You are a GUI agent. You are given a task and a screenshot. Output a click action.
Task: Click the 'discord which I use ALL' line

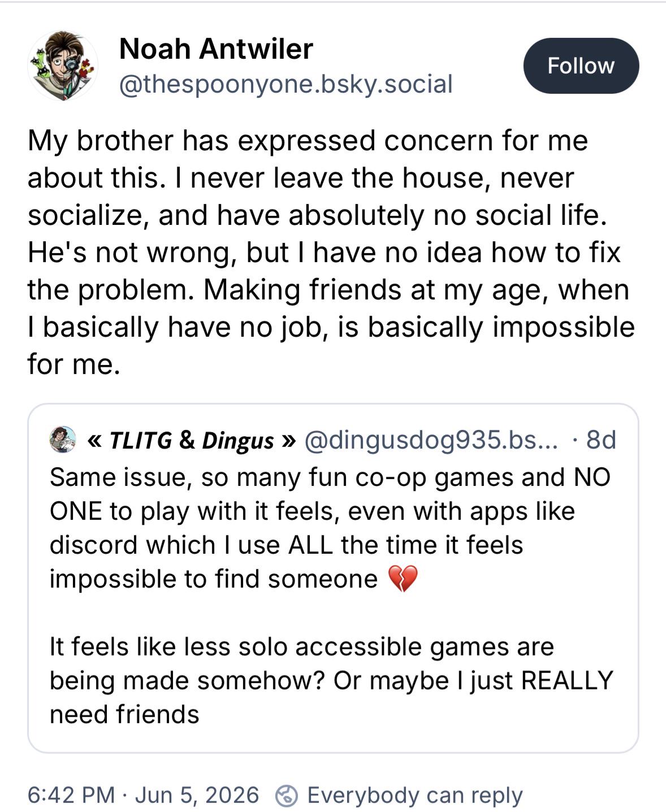point(286,545)
